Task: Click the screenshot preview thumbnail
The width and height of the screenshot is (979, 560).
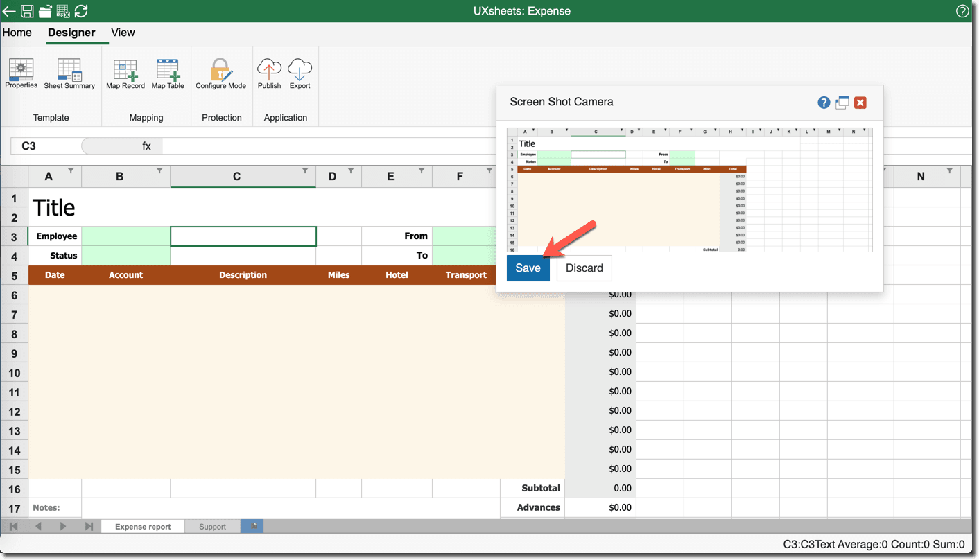Action: pyautogui.click(x=690, y=189)
